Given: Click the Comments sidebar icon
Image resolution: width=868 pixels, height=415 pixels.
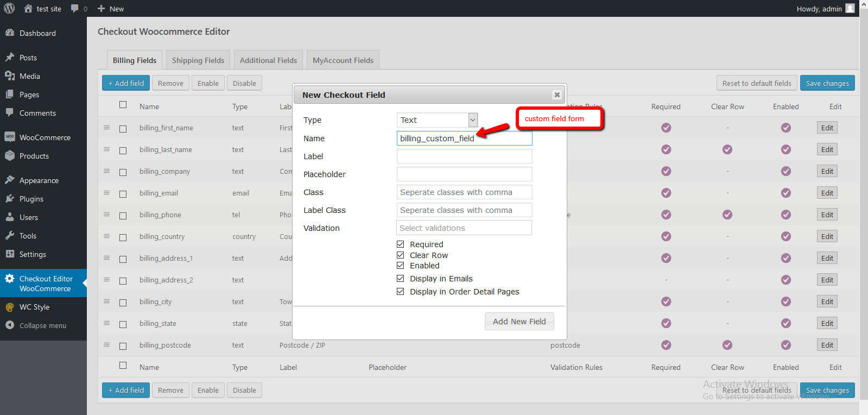Looking at the screenshot, I should [x=10, y=113].
